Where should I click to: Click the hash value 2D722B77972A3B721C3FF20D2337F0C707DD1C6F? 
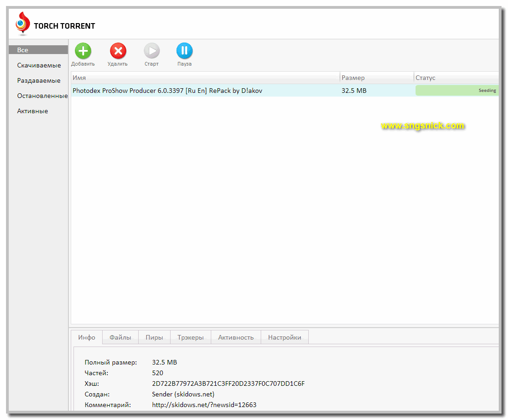pos(228,384)
